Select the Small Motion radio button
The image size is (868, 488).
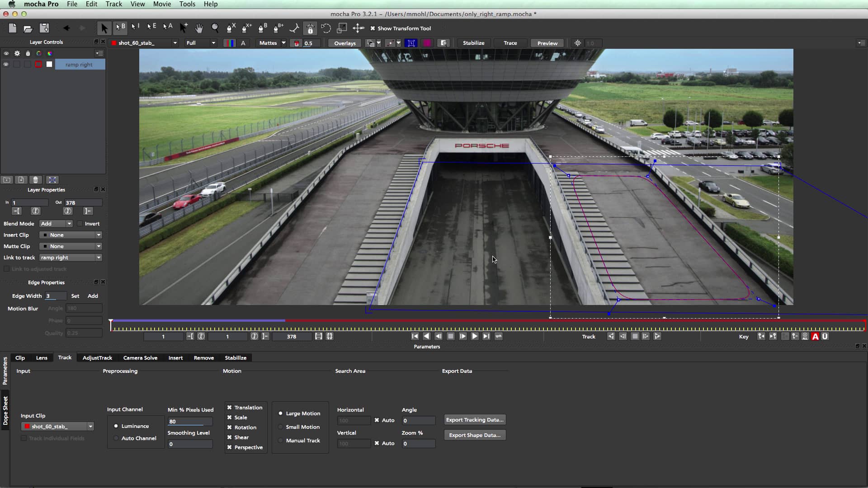click(x=280, y=427)
